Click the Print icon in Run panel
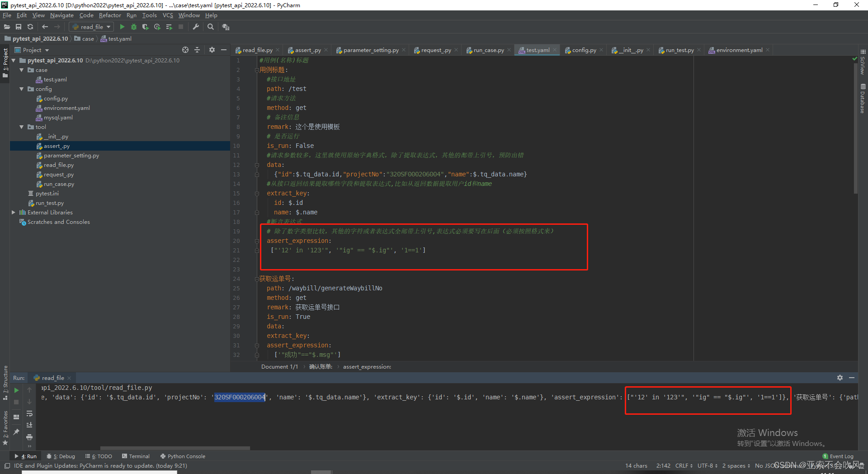Viewport: 868px width, 474px height. 29,437
